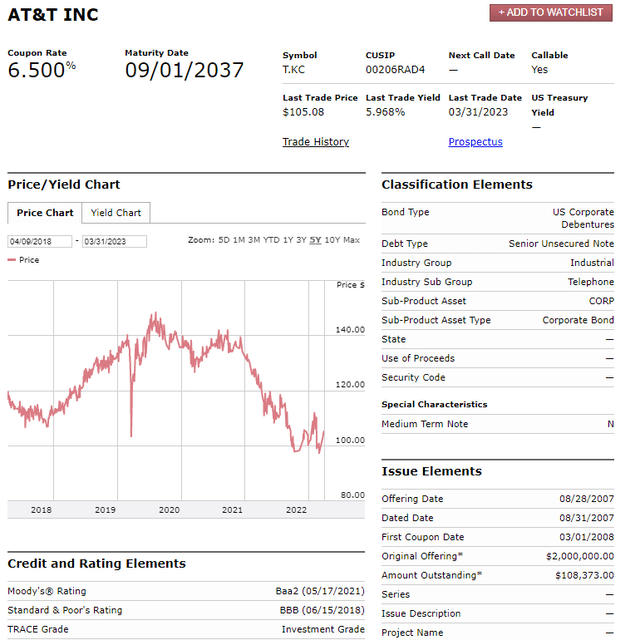Click the symbol T.KC
640x640 pixels.
[x=293, y=70]
